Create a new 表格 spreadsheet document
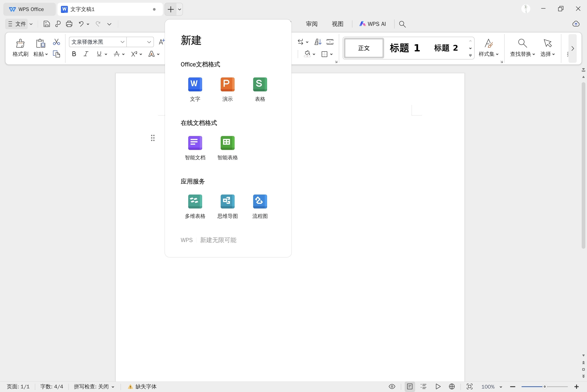The width and height of the screenshot is (587, 392). [x=260, y=84]
